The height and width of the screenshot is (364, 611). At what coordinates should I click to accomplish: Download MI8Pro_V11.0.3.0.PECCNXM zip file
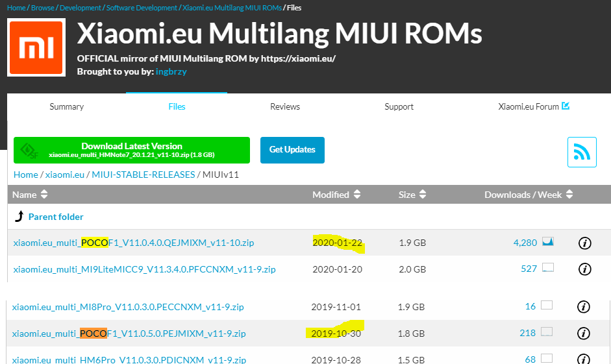(128, 307)
